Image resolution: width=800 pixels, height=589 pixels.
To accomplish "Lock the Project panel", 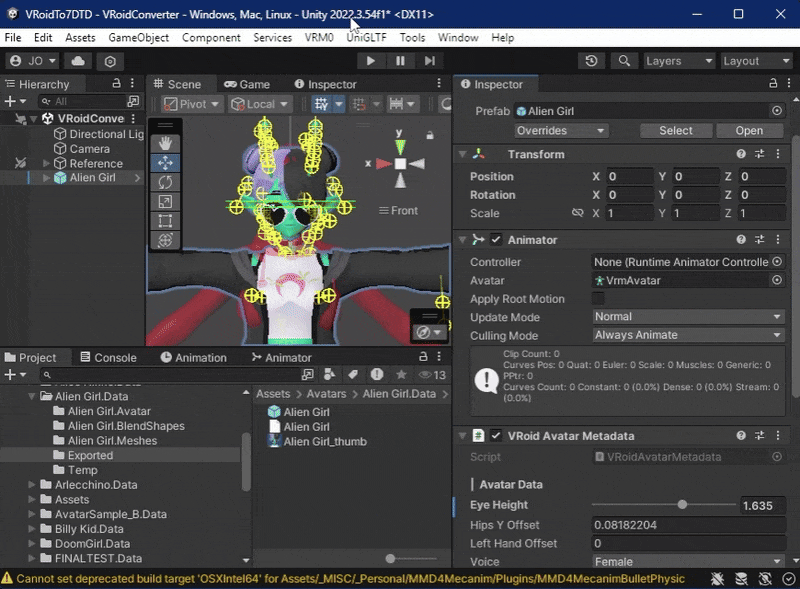I will [423, 357].
